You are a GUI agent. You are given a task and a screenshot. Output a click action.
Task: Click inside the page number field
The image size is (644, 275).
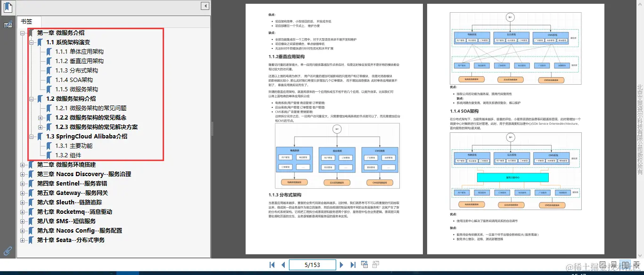tap(312, 265)
